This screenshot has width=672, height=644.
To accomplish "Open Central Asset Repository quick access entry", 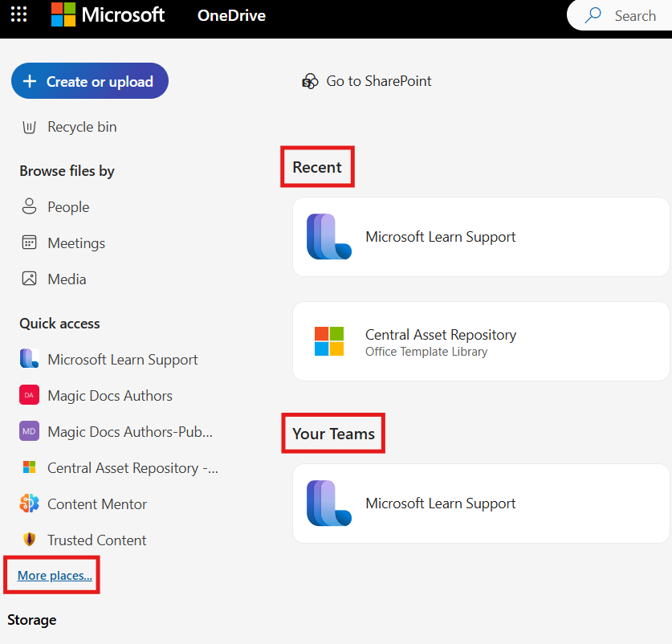I will tap(119, 468).
